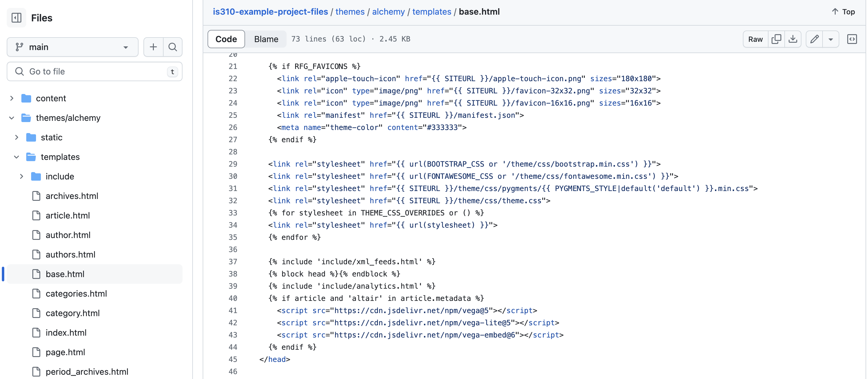Jump to Top of the file

coord(843,12)
